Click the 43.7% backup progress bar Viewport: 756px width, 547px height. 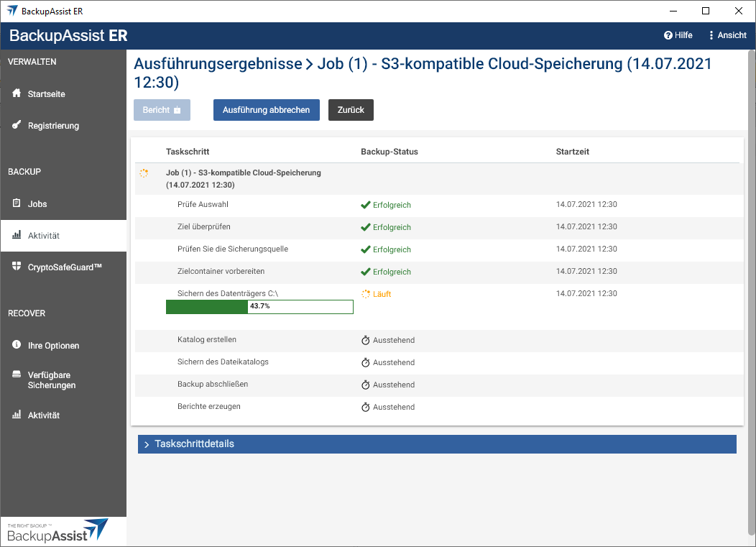click(259, 307)
